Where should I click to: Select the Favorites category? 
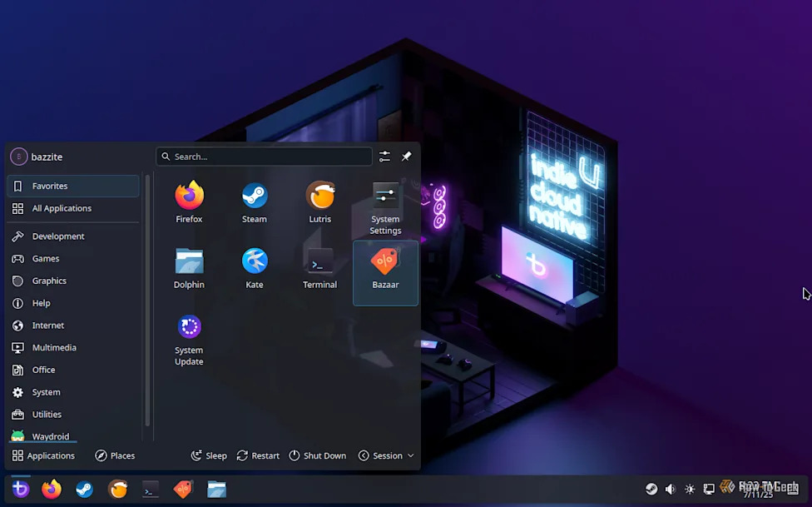pos(73,186)
